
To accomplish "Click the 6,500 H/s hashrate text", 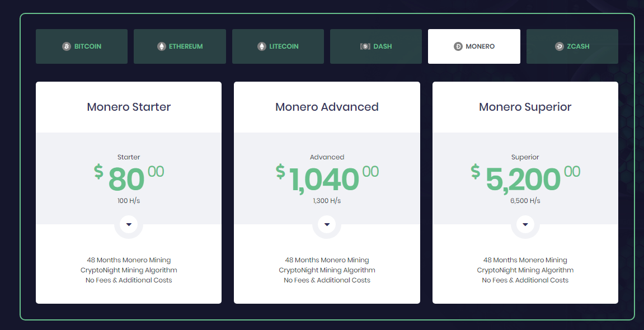I will coord(525,201).
